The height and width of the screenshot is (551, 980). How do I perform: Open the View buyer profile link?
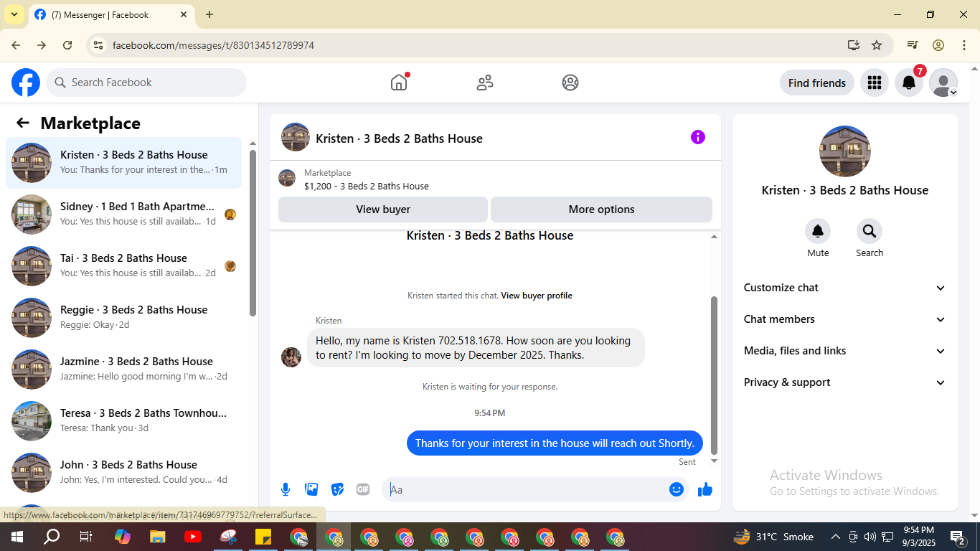pos(537,296)
